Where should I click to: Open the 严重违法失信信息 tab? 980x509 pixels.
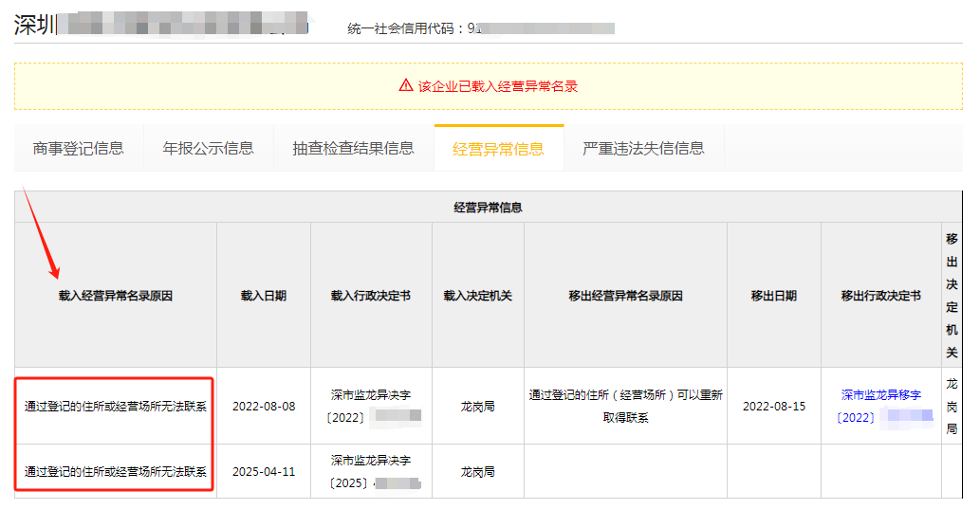pos(644,148)
